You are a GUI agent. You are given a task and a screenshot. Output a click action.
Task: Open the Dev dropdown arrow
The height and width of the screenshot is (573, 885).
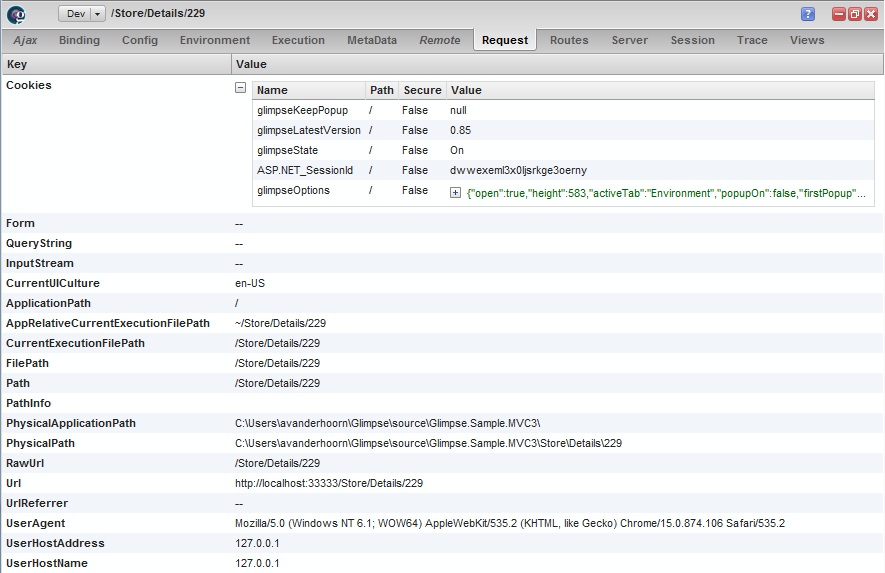tap(98, 14)
